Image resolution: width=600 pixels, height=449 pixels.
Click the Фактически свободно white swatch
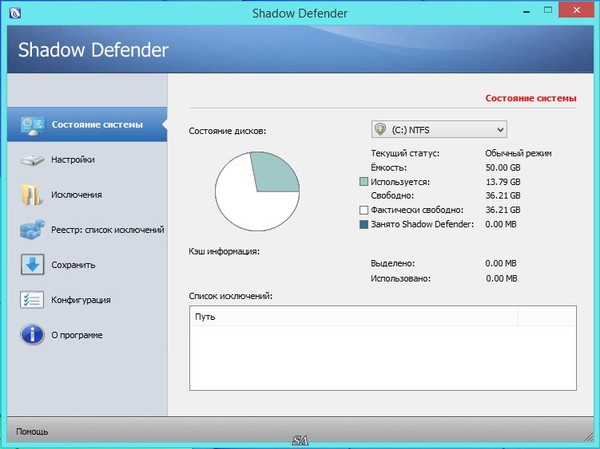[364, 210]
